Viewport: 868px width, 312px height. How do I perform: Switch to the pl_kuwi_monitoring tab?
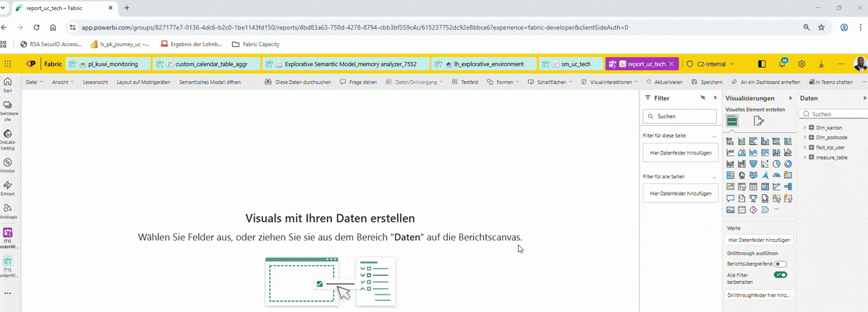pos(109,64)
